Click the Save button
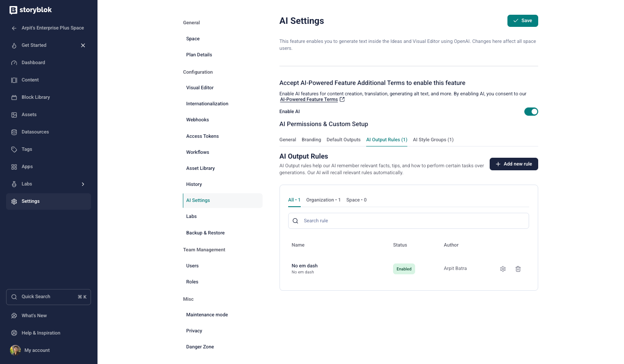This screenshot has width=624, height=364. (x=523, y=20)
